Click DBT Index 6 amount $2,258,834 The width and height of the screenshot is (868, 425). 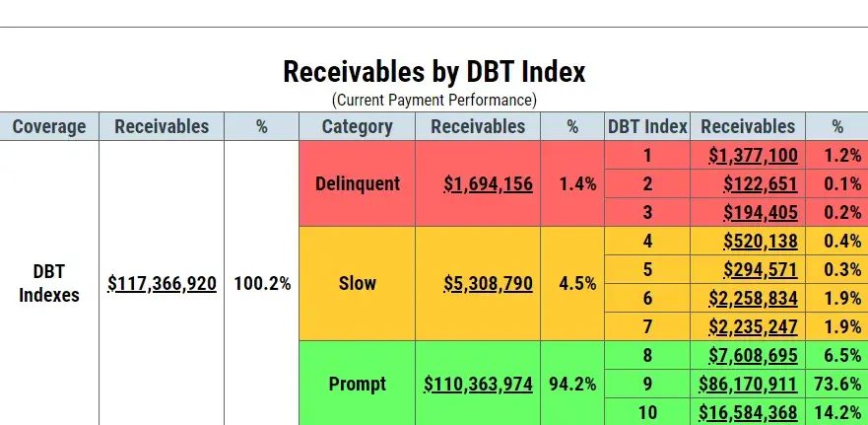(x=753, y=299)
